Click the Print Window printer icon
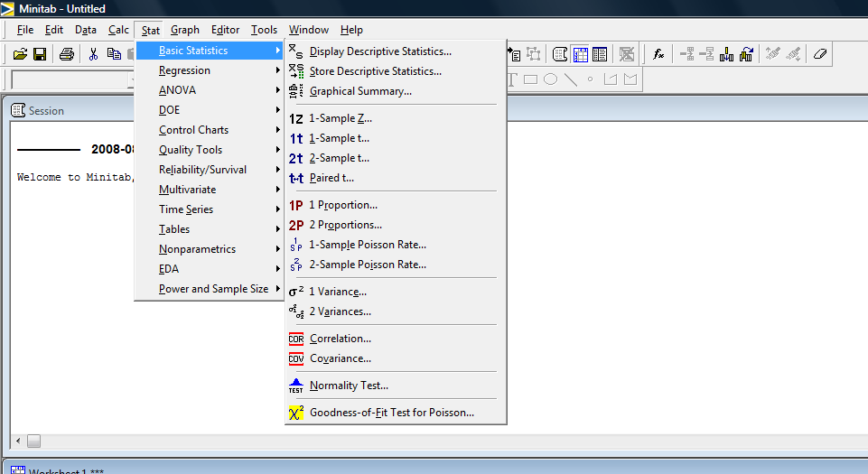868x474 pixels. [x=67, y=54]
